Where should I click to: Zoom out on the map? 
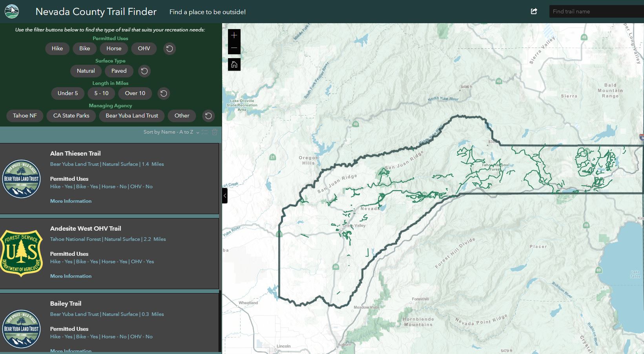tap(234, 48)
